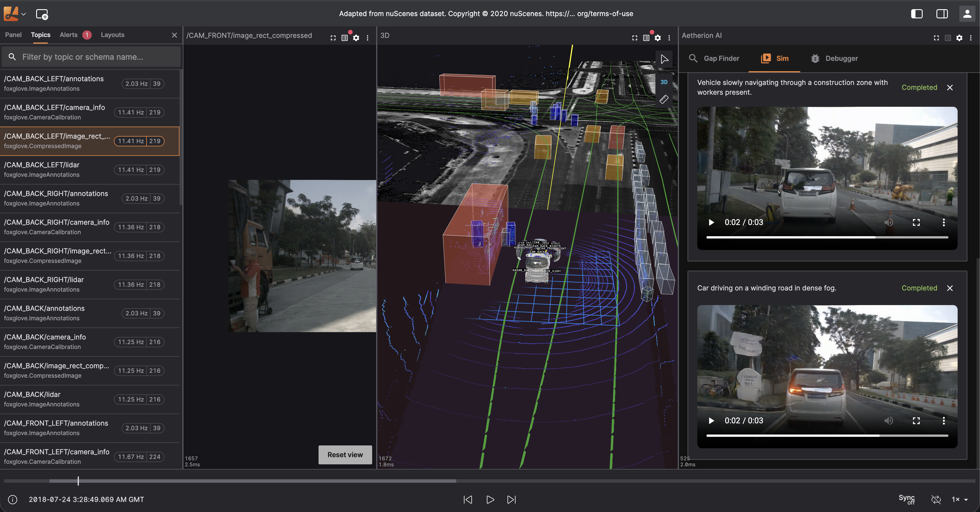Toggle the left sidebar visibility

(916, 14)
